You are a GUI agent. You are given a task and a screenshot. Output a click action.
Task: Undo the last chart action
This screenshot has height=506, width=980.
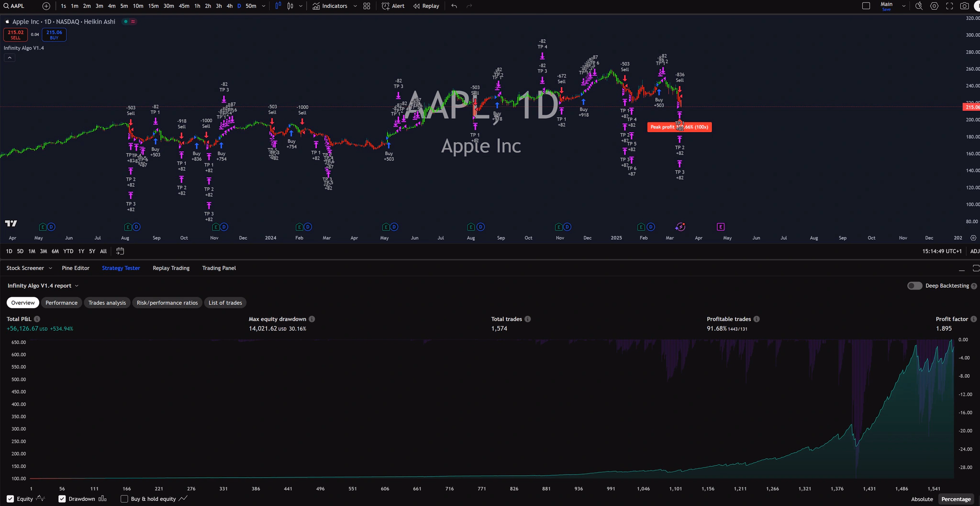click(453, 6)
